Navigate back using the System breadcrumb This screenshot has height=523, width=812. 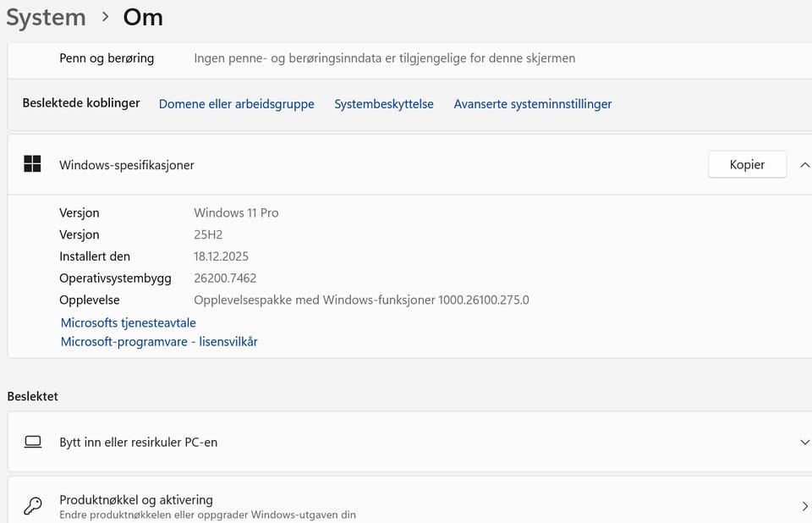pos(46,17)
